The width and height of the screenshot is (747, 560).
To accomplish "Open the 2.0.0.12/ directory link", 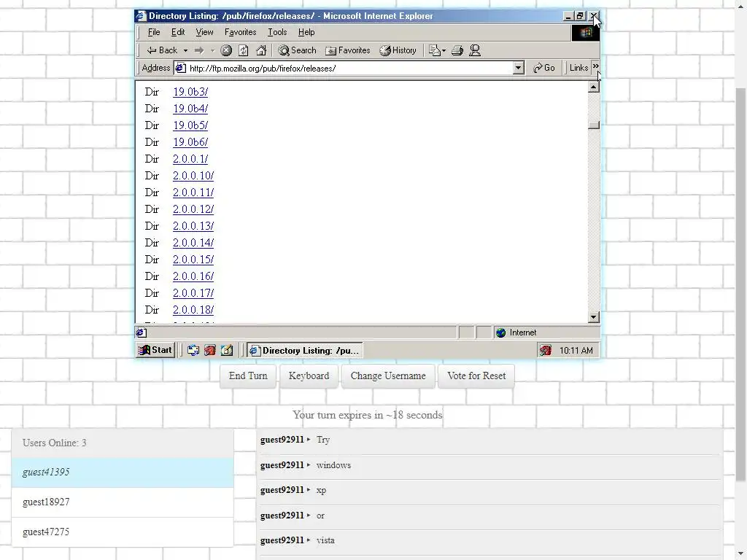I will pos(193,209).
